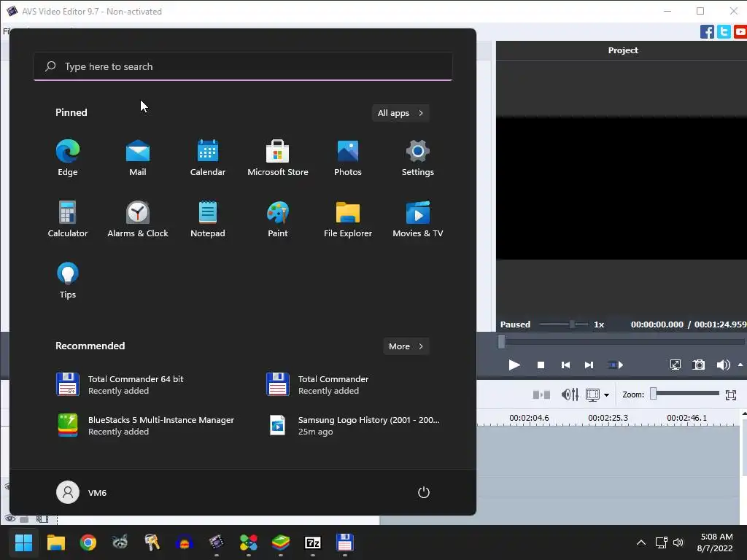Open Edge from pinned apps

(x=68, y=158)
